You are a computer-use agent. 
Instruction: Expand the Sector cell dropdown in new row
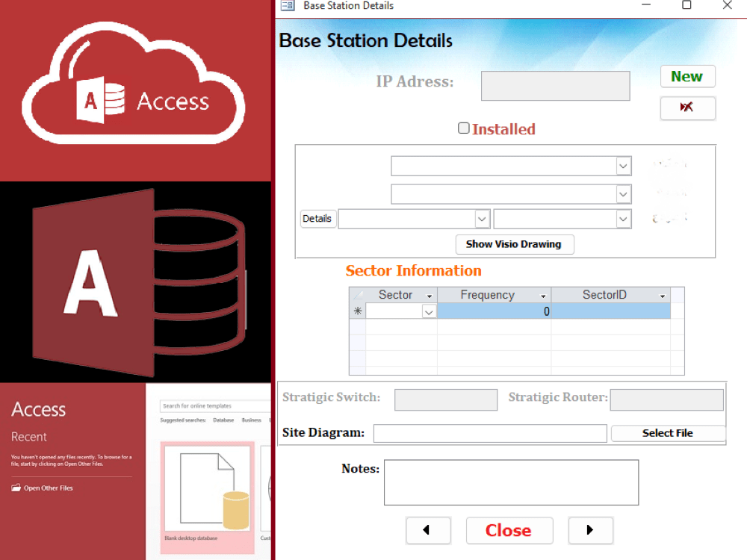coord(429,312)
